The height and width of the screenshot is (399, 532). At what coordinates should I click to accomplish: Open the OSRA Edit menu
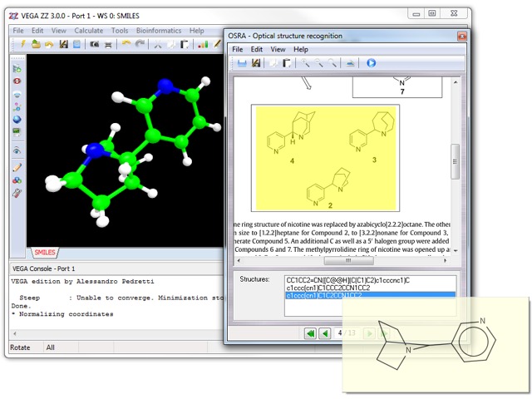tap(257, 50)
